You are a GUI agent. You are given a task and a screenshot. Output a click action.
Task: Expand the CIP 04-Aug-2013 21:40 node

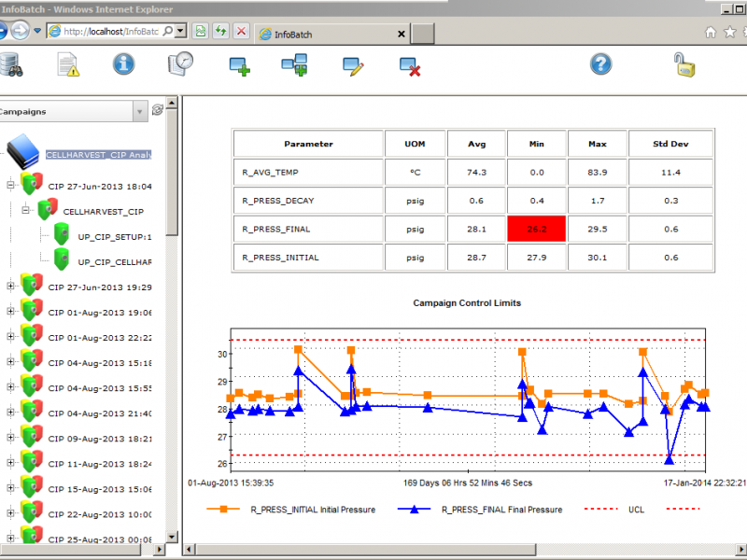tap(10, 412)
